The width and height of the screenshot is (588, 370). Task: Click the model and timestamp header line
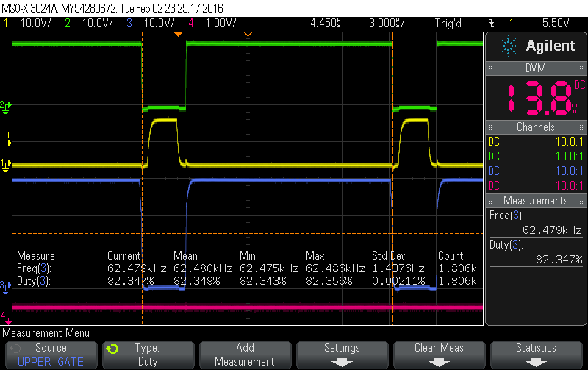tap(112, 8)
